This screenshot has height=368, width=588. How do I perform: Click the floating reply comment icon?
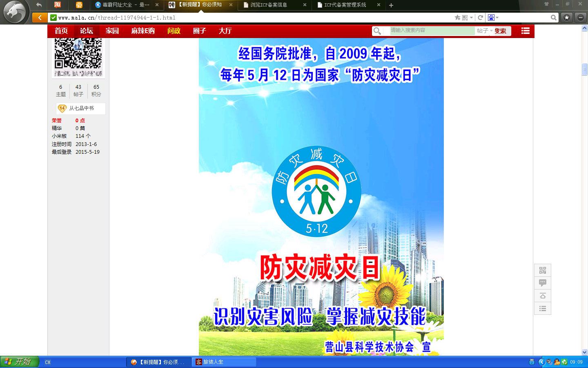543,283
